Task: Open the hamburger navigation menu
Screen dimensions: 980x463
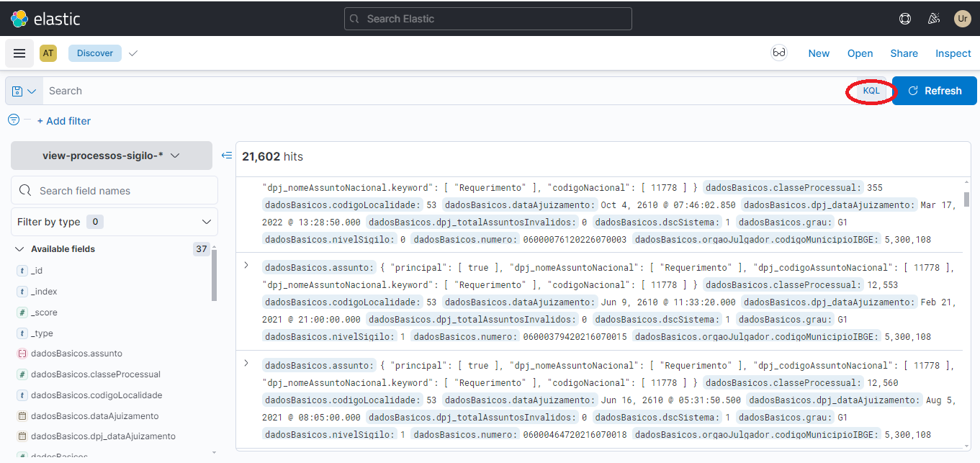Action: (x=19, y=53)
